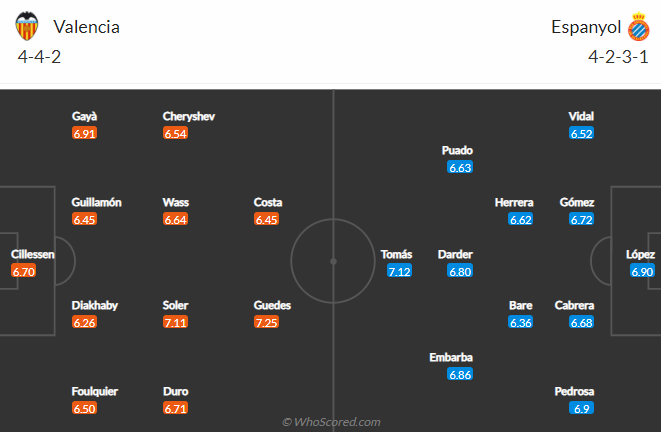Open the Espanyol team name link
The width and height of the screenshot is (661, 432).
tap(586, 27)
